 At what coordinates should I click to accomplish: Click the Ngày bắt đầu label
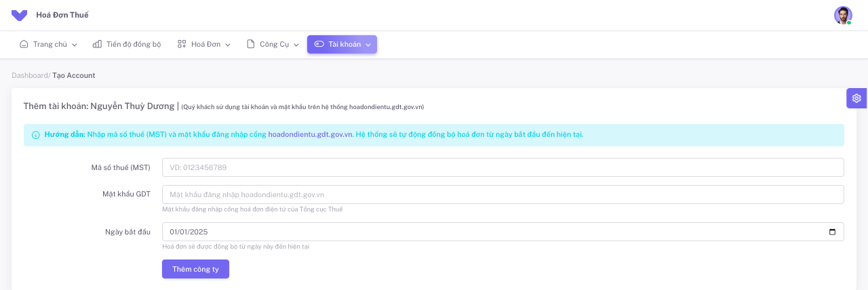pyautogui.click(x=127, y=232)
